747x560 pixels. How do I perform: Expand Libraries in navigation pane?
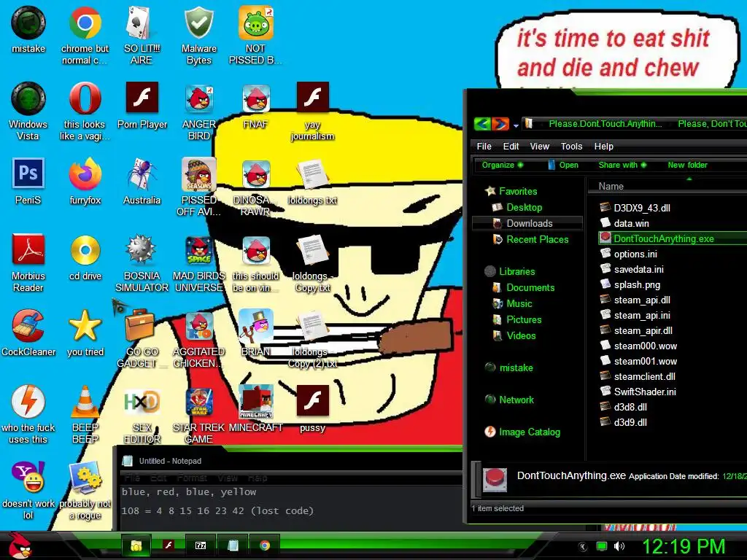coord(516,271)
